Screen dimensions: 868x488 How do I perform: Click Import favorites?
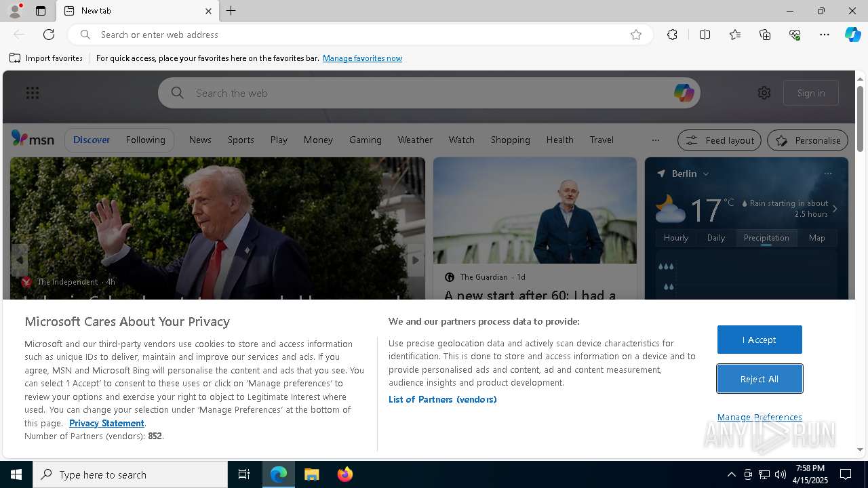46,58
